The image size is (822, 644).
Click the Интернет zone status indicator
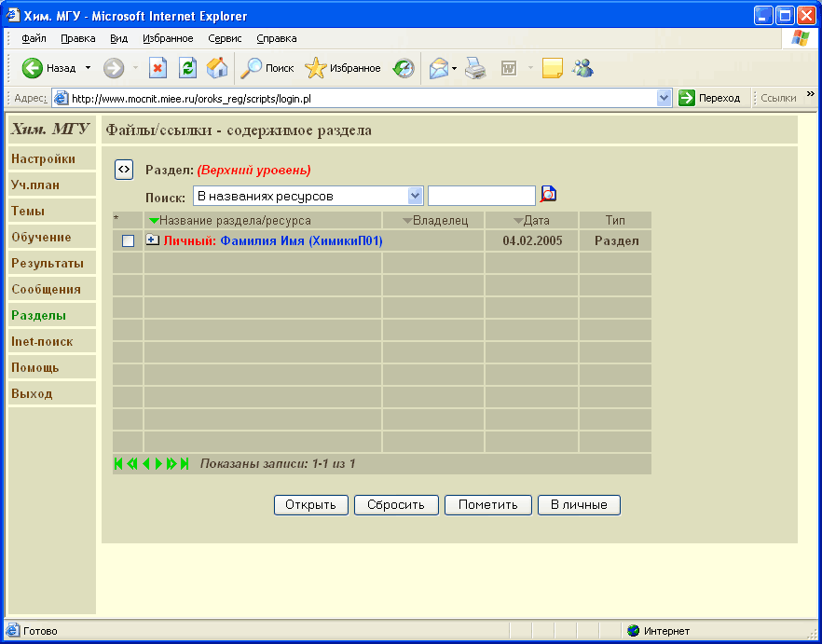[x=658, y=631]
